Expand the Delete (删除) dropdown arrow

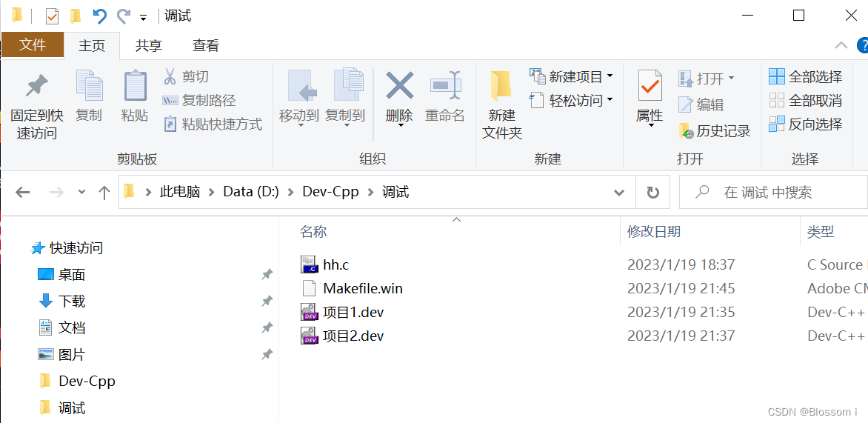(x=400, y=126)
